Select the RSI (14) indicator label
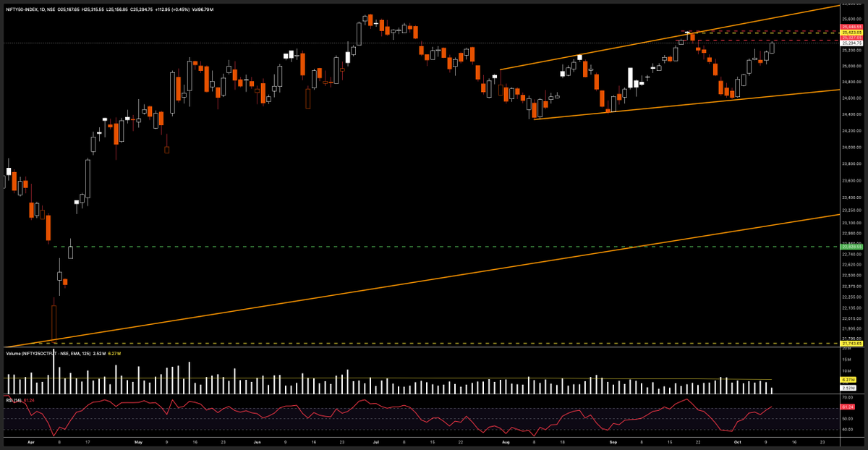The image size is (868, 450). coord(14,399)
